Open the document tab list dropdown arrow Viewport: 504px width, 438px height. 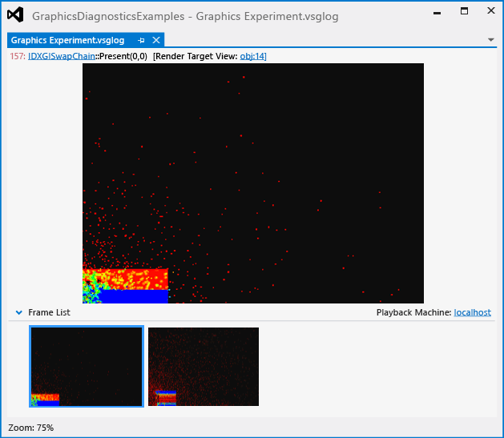(490, 39)
